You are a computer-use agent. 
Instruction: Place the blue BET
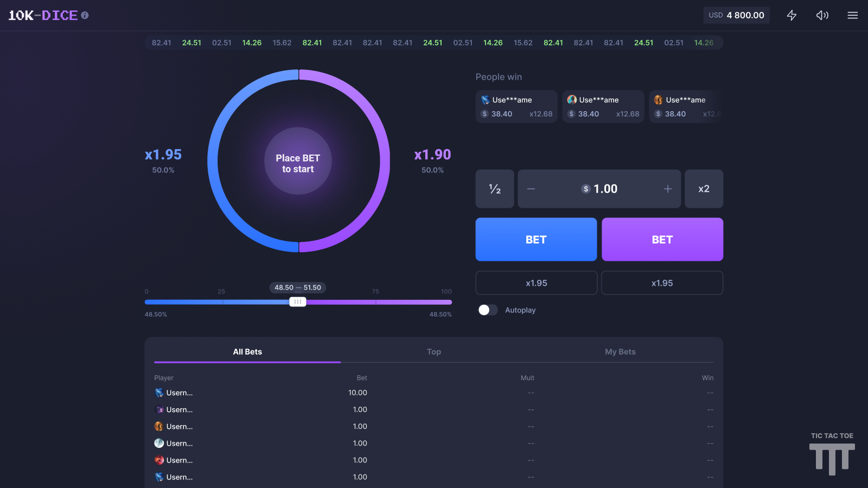click(536, 240)
